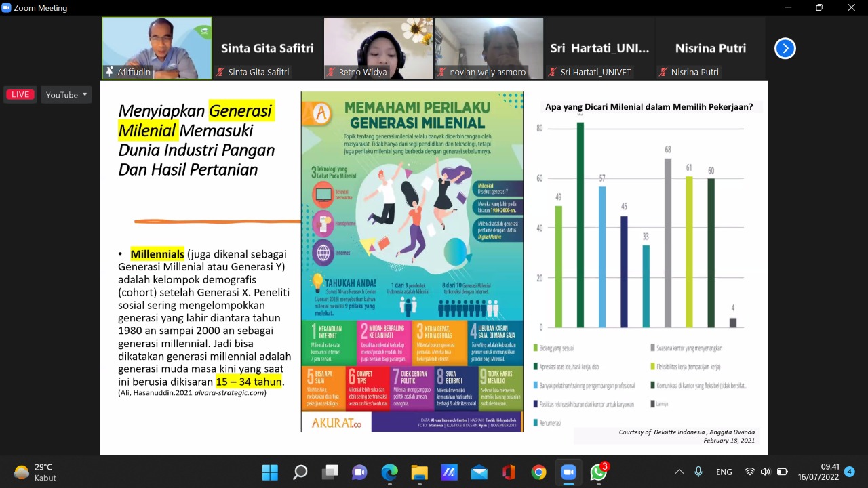This screenshot has height=488, width=868.
Task: Click highlighted '15 – 34 tahun' text
Action: tap(249, 382)
